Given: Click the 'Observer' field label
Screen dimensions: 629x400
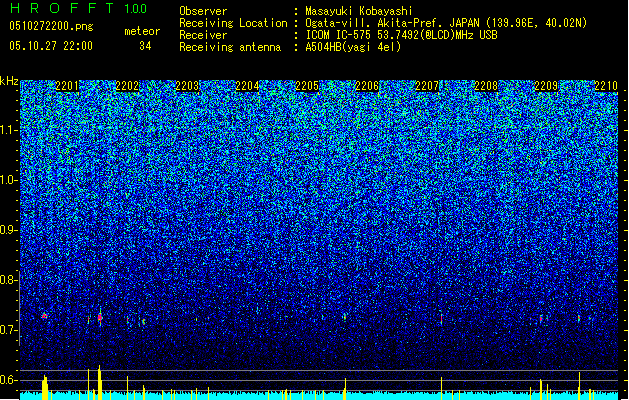Looking at the screenshot, I should click(203, 11).
